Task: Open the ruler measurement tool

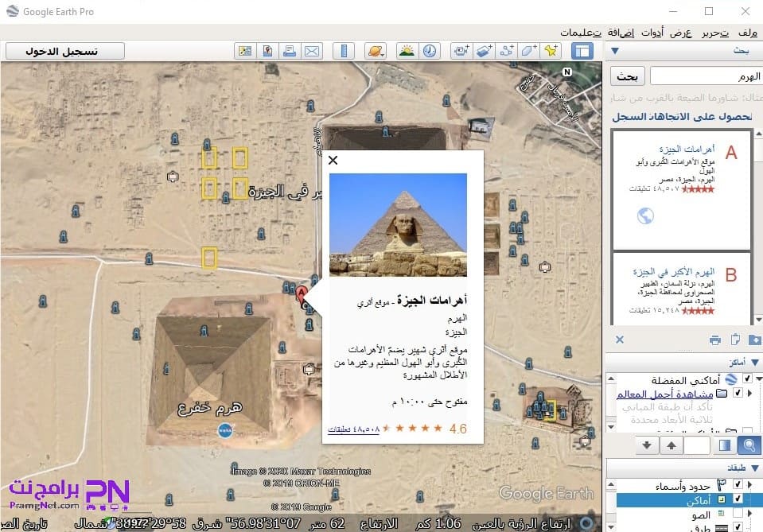Action: pos(344,51)
